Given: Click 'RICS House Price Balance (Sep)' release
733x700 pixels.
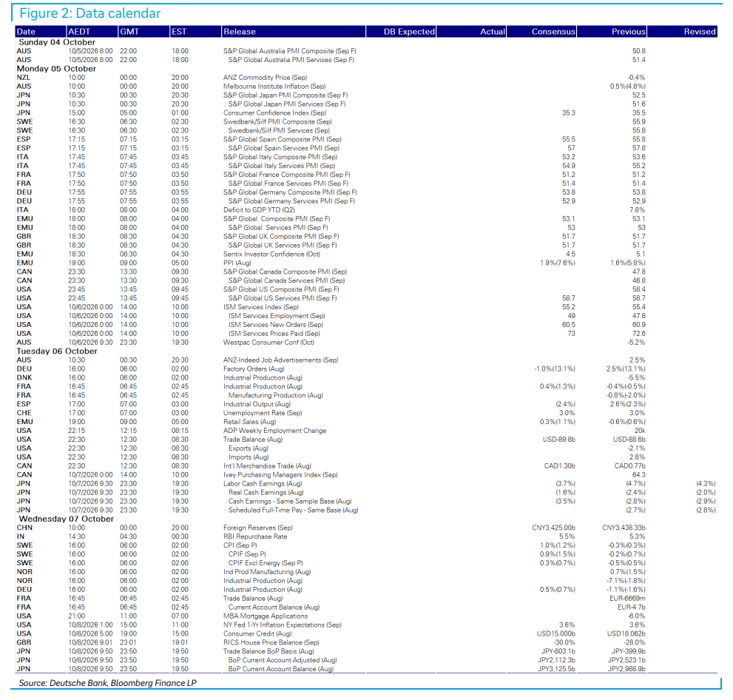Looking at the screenshot, I should (271, 643).
